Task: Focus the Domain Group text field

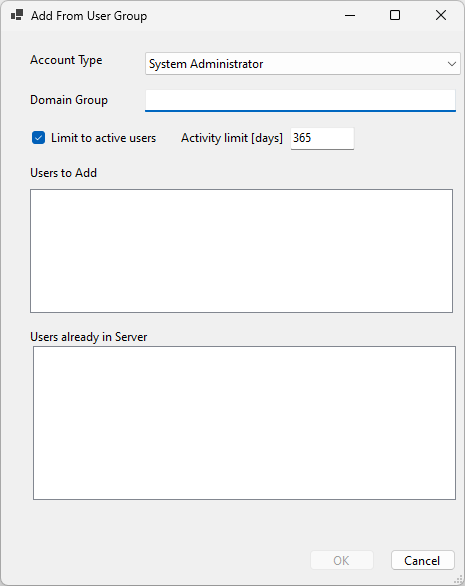Action: (300, 100)
